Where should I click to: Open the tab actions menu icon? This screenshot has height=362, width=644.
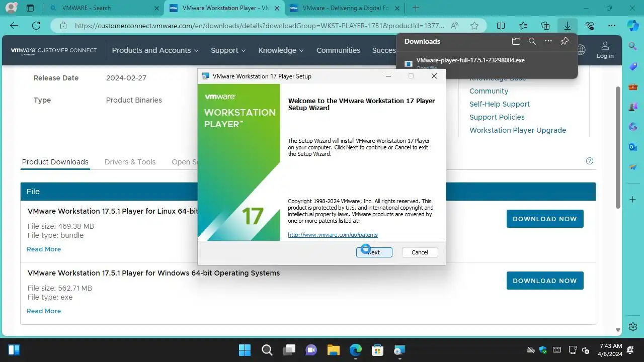(30, 8)
